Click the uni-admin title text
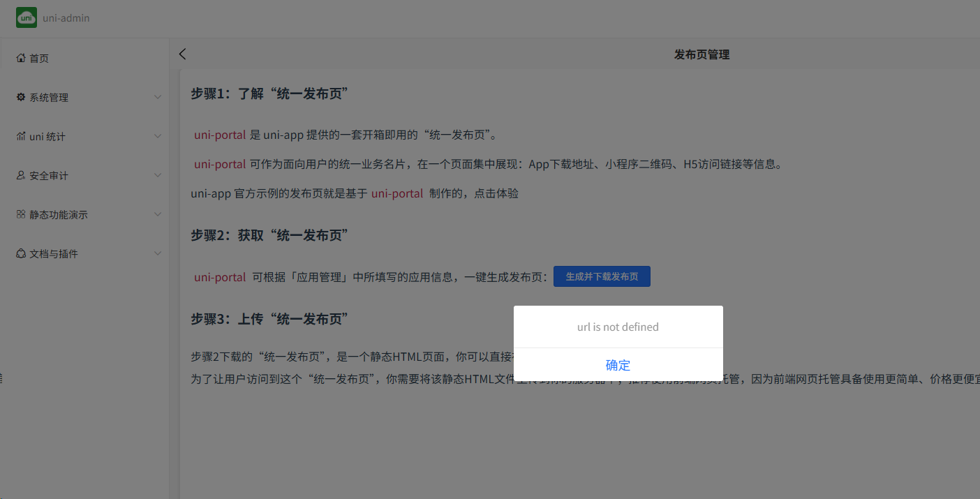Viewport: 980px width, 499px height. [66, 17]
